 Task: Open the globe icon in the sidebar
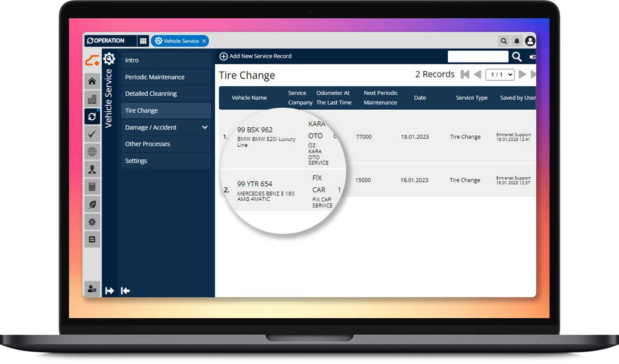(92, 152)
